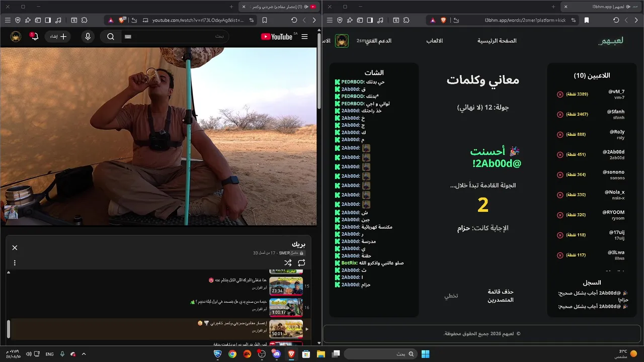Select l3bhm.app browser tab
The height and width of the screenshot is (362, 644).
601,7
